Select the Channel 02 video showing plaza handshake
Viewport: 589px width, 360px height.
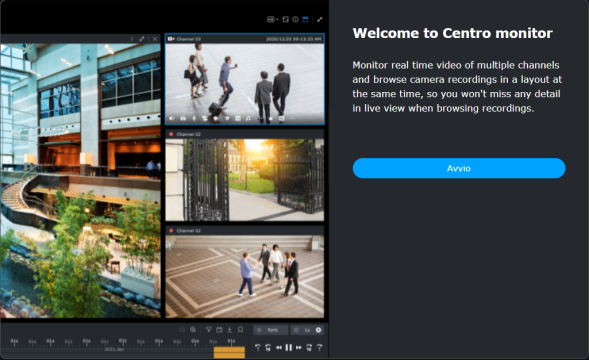pyautogui.click(x=245, y=277)
